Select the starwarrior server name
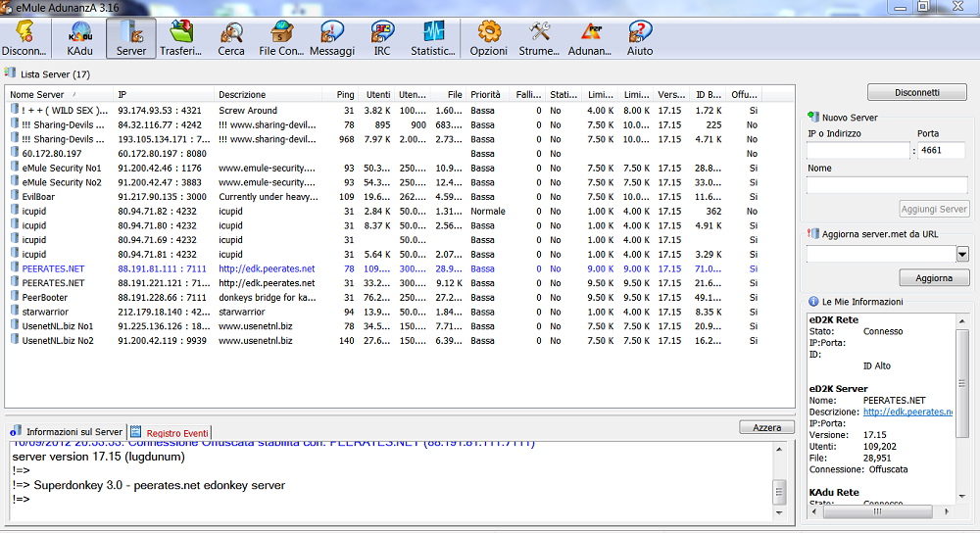 (45, 312)
